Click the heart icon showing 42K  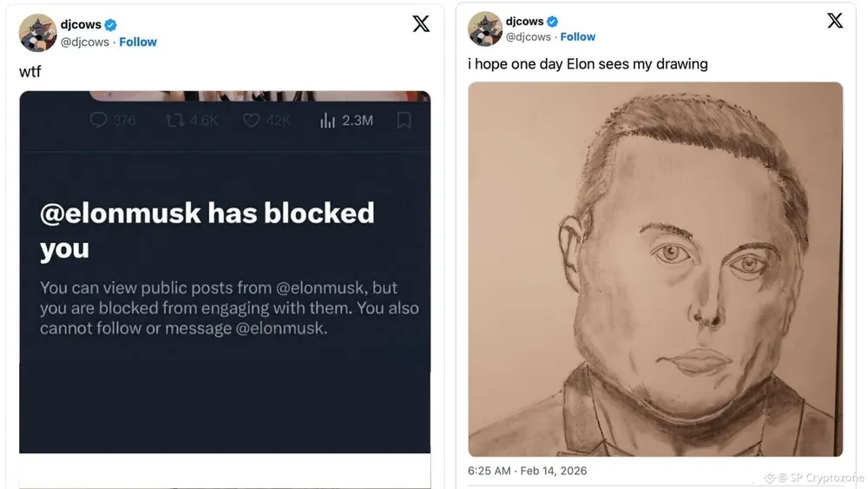point(251,121)
